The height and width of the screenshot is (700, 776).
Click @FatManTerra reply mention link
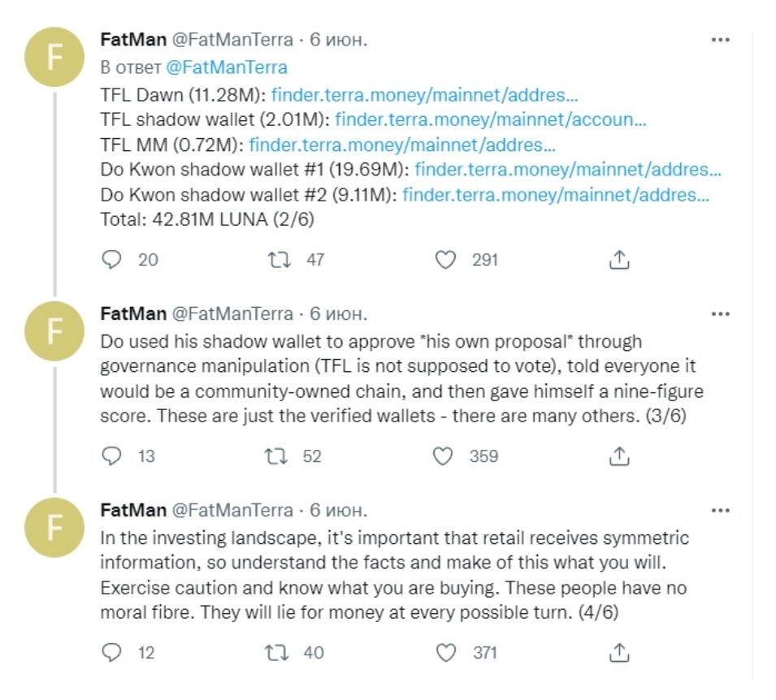[226, 67]
